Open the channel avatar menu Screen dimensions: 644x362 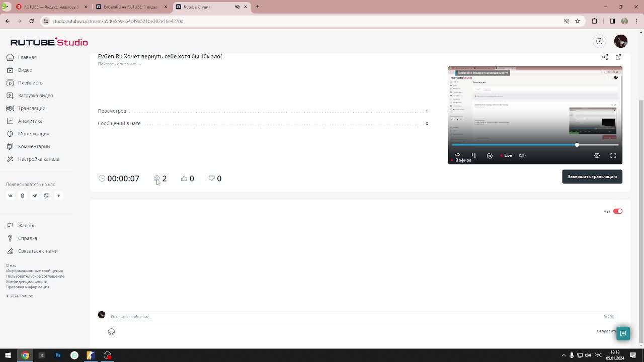point(621,41)
